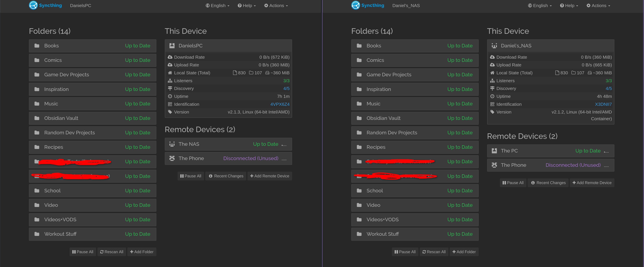Screen dimensions: 644x267
Task: Expand the Books folder in DanielsPC window
Action: [x=93, y=46]
